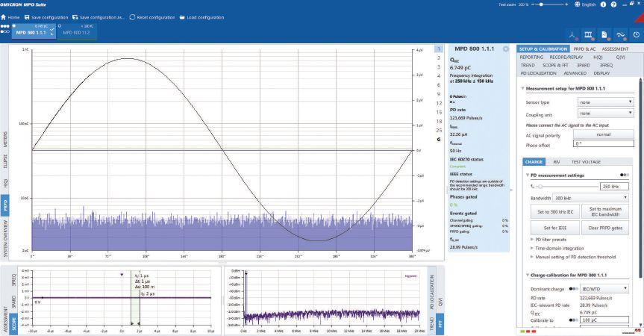Click the Calibrate to 100 pC field
Screen dimensions: 644x336
[x=604, y=320]
